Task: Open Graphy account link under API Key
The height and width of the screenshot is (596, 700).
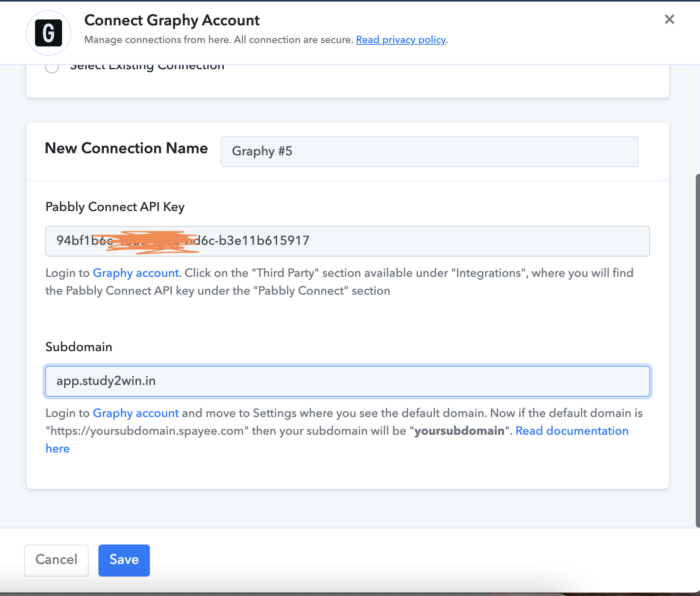Action: pyautogui.click(x=136, y=273)
